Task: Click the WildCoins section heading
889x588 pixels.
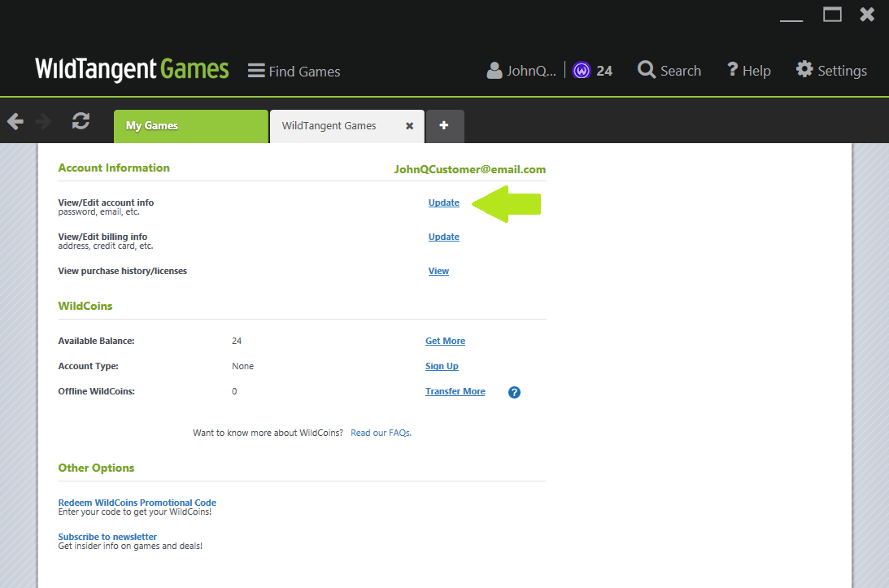Action: (85, 306)
